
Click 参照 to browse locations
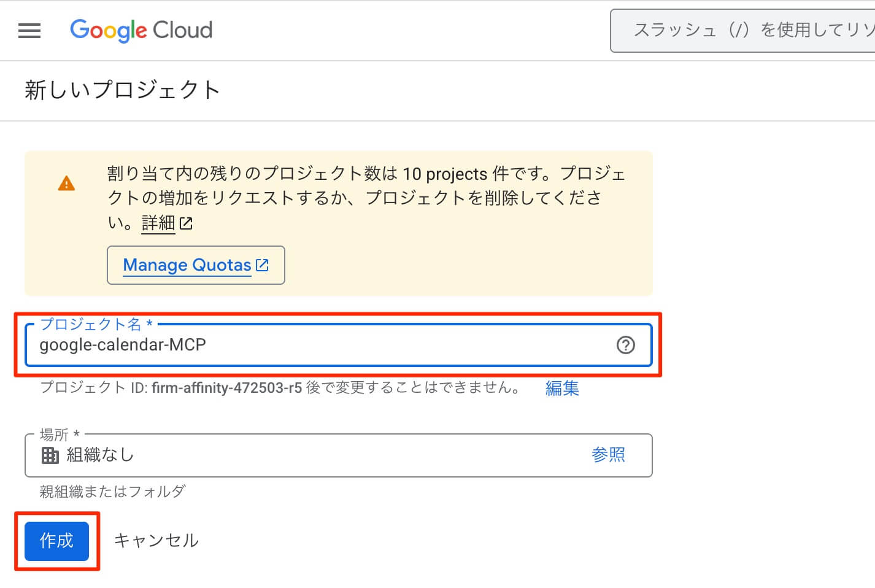607,455
